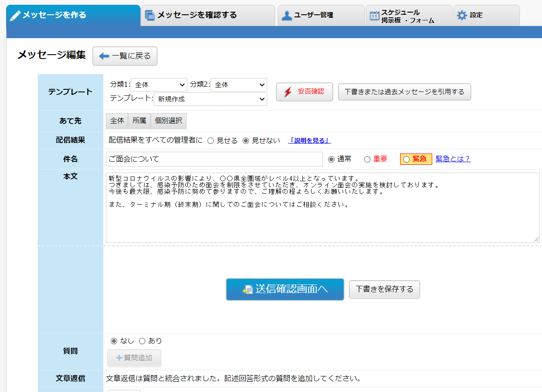Open the 分類2 dropdown
542x392 pixels.
(239, 85)
